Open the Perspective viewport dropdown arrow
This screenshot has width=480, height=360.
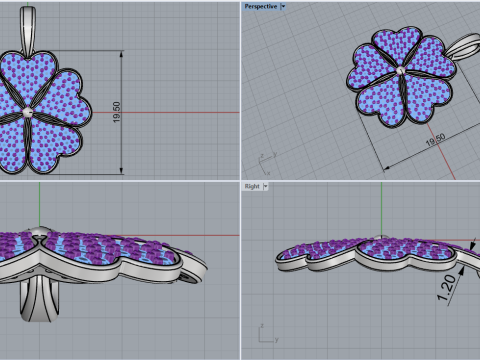click(283, 6)
